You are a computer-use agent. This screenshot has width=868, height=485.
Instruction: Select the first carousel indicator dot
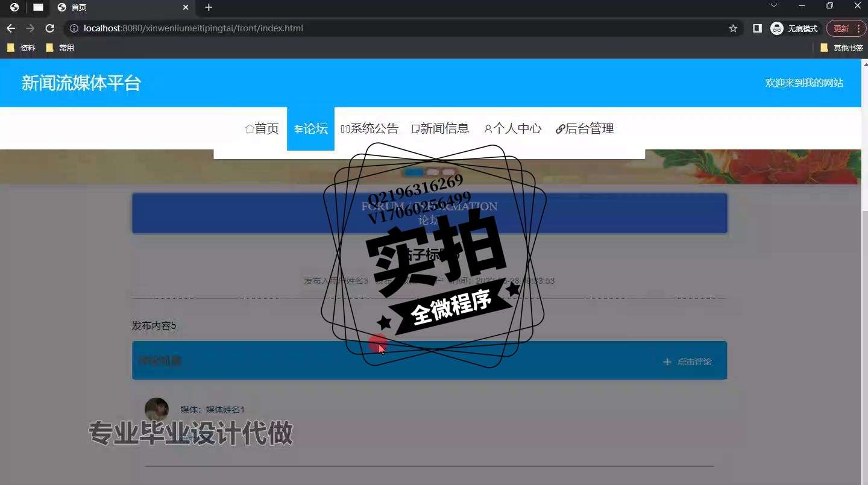tap(414, 173)
